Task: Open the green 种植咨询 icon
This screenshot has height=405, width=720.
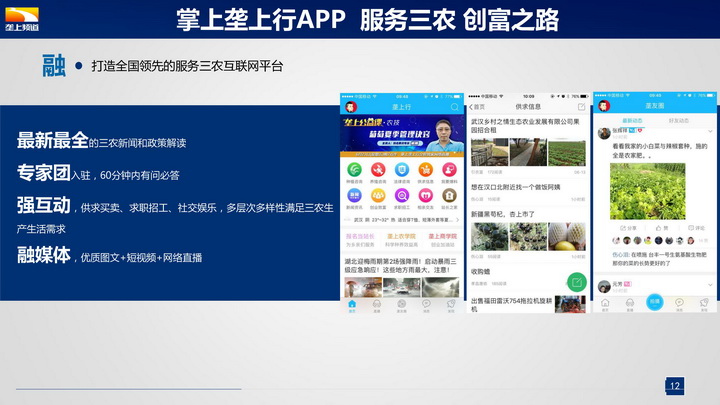Action: coord(354,170)
